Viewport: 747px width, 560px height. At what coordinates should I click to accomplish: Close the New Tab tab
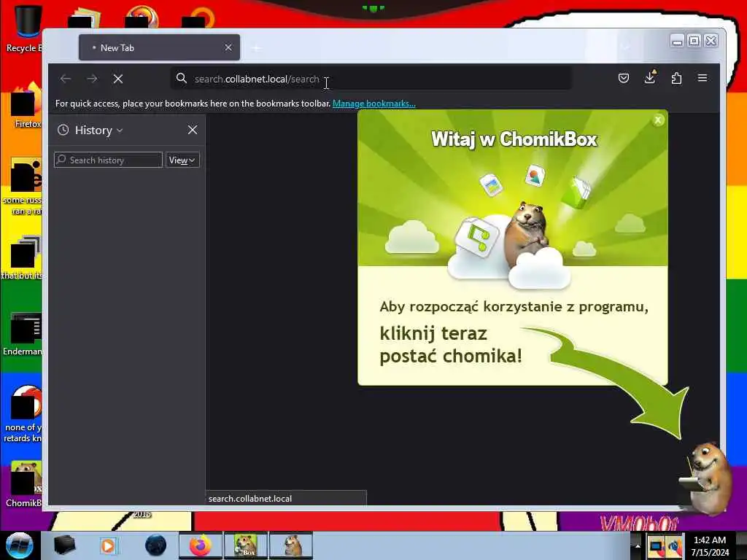[228, 47]
